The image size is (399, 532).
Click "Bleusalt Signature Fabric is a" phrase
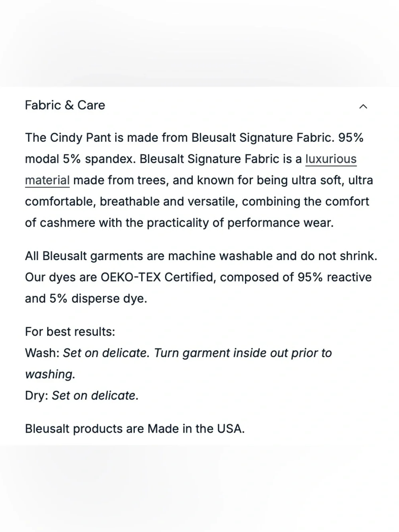click(221, 159)
